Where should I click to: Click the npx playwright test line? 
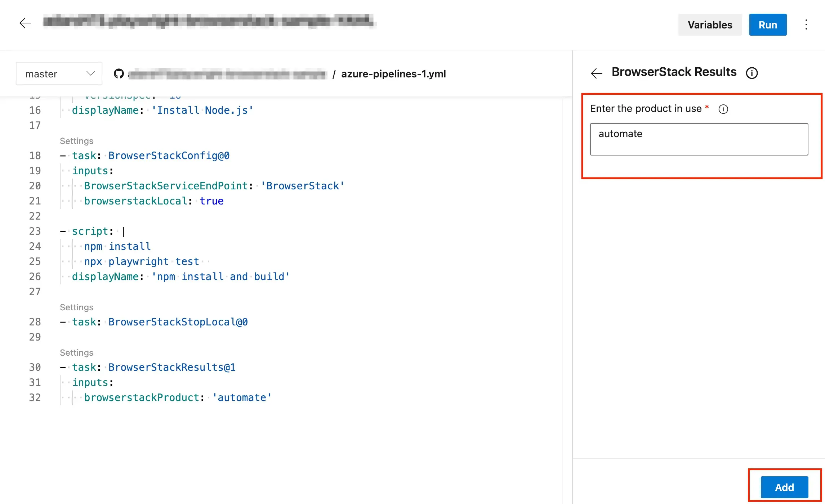coord(142,261)
